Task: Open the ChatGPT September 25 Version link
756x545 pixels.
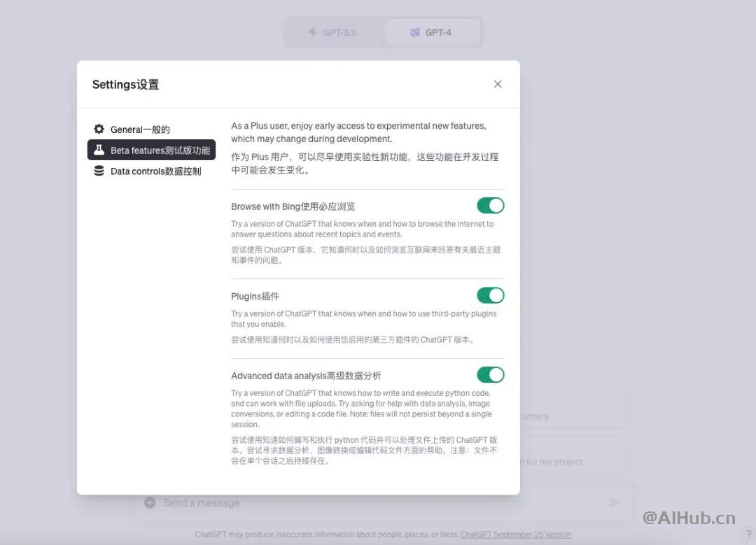Action: [515, 535]
